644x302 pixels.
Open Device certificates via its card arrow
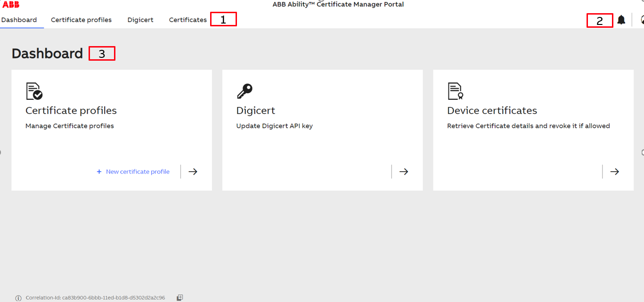coord(614,172)
